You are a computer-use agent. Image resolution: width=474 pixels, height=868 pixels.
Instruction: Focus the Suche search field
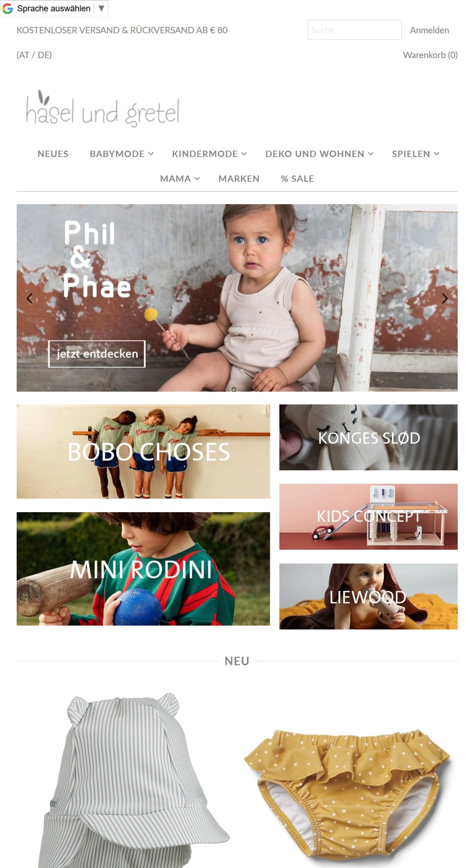pos(355,30)
